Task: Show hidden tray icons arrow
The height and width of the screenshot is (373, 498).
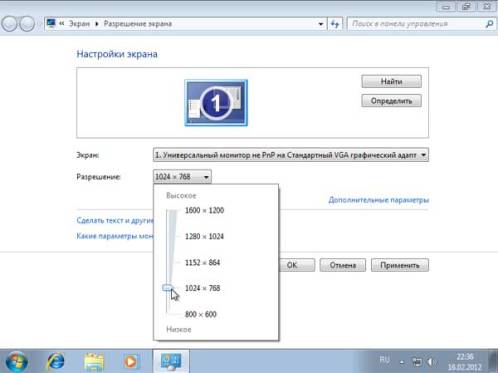Action: (x=402, y=362)
